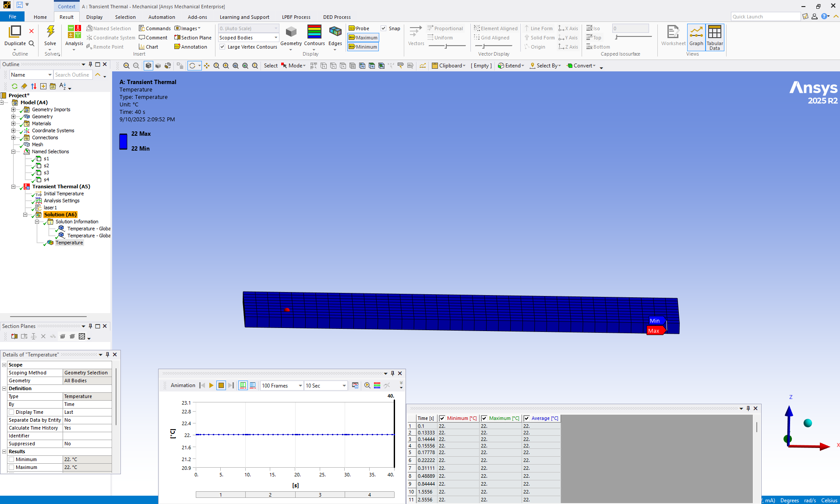Toggle Large Vertex Contours checkbox
This screenshot has height=504, width=840.
click(x=222, y=47)
